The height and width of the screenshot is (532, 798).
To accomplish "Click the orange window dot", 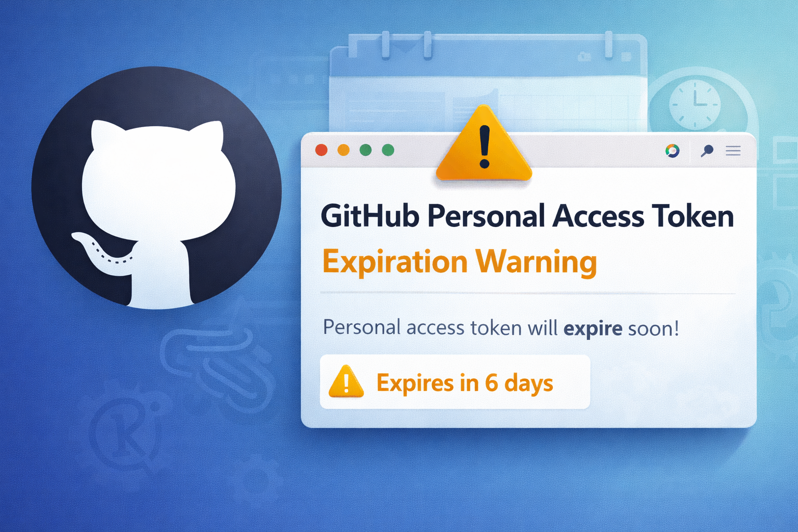I will [x=343, y=150].
